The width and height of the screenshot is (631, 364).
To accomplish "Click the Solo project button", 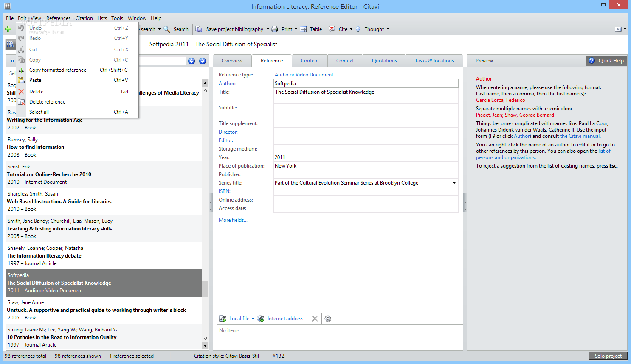I will pyautogui.click(x=608, y=356).
